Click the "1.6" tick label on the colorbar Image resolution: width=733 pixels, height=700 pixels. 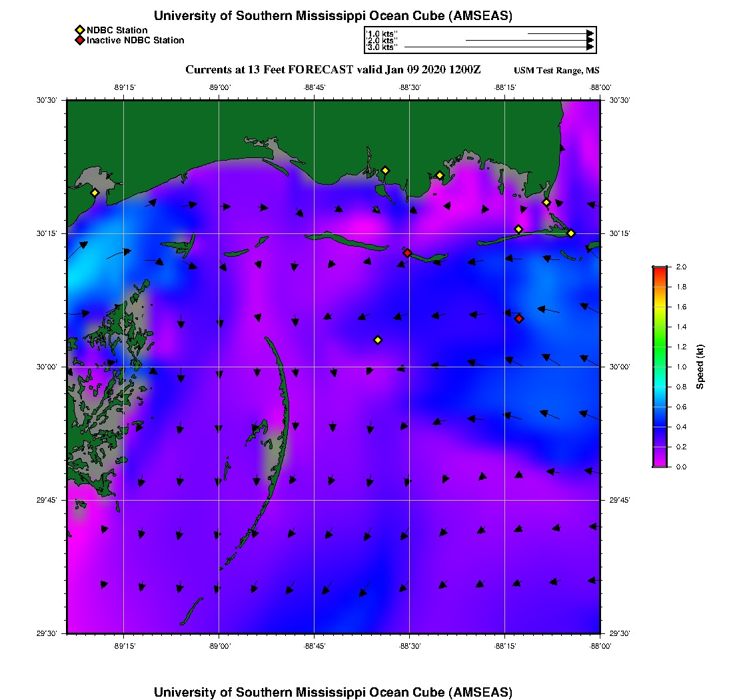coord(681,307)
